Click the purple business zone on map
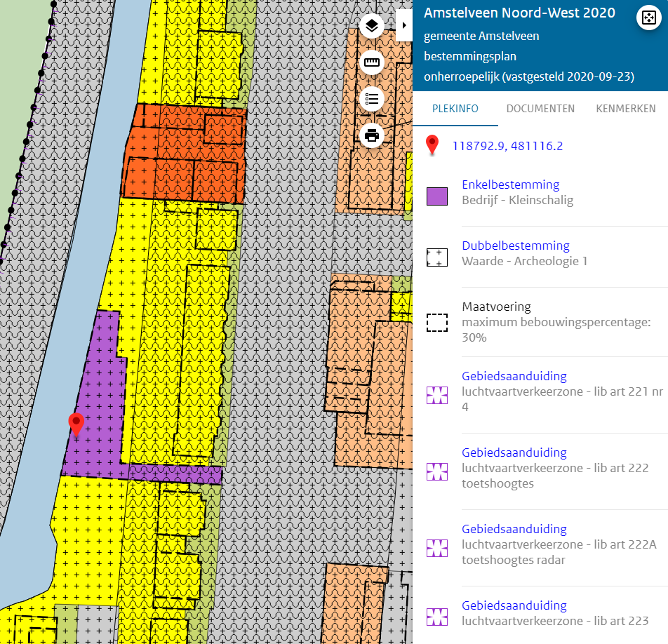This screenshot has height=644, width=668. pyautogui.click(x=102, y=405)
